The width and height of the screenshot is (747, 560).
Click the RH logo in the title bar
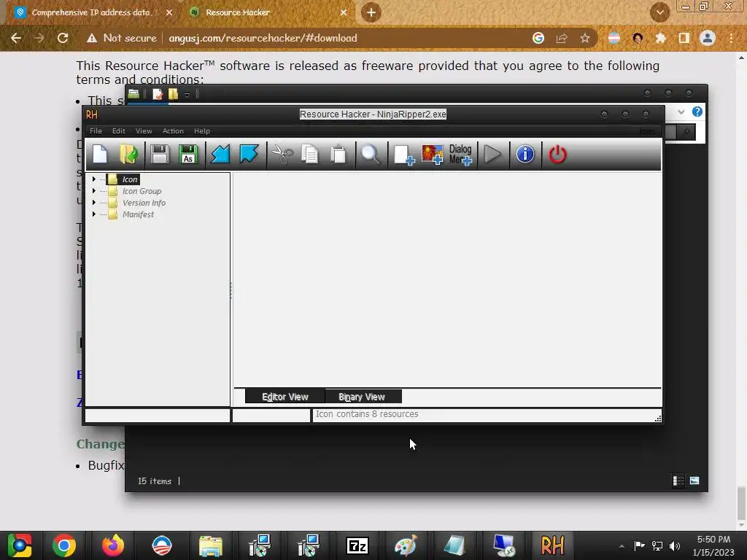tap(92, 114)
